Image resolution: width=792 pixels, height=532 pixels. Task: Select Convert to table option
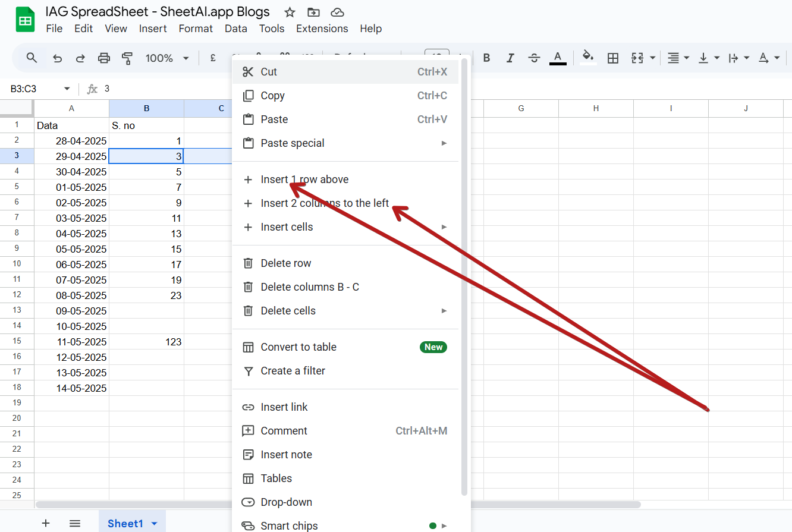click(x=345, y=347)
